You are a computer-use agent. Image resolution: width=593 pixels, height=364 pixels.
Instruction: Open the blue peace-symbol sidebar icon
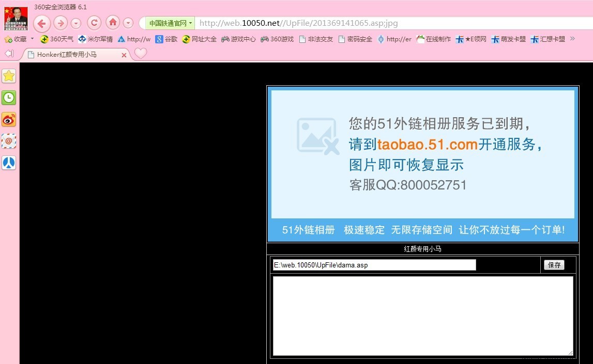(x=9, y=163)
